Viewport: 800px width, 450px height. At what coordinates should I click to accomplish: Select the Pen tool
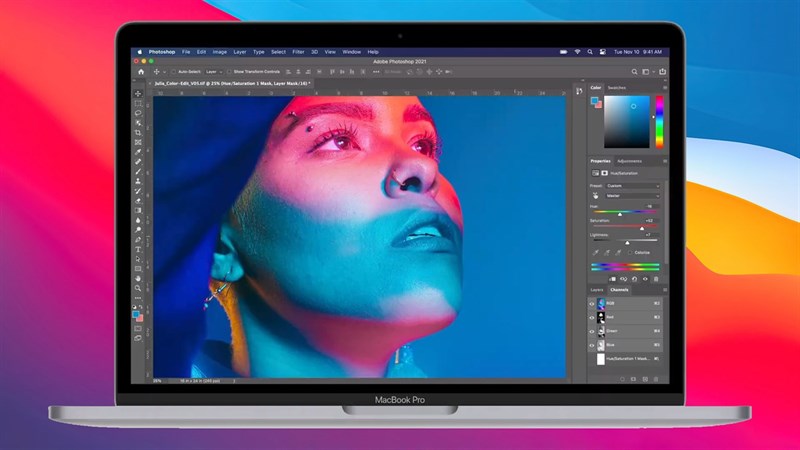(138, 239)
